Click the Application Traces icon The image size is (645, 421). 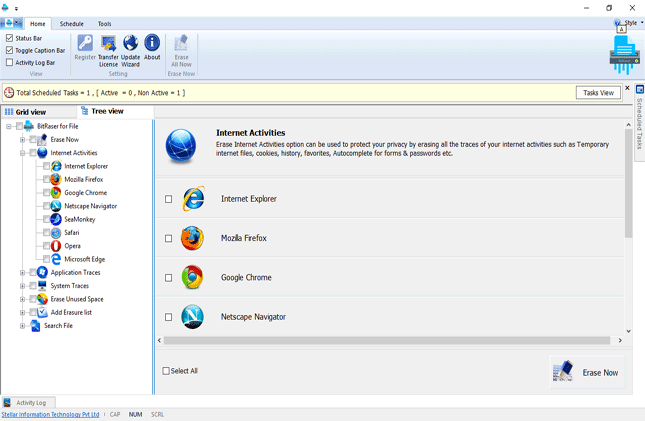42,272
